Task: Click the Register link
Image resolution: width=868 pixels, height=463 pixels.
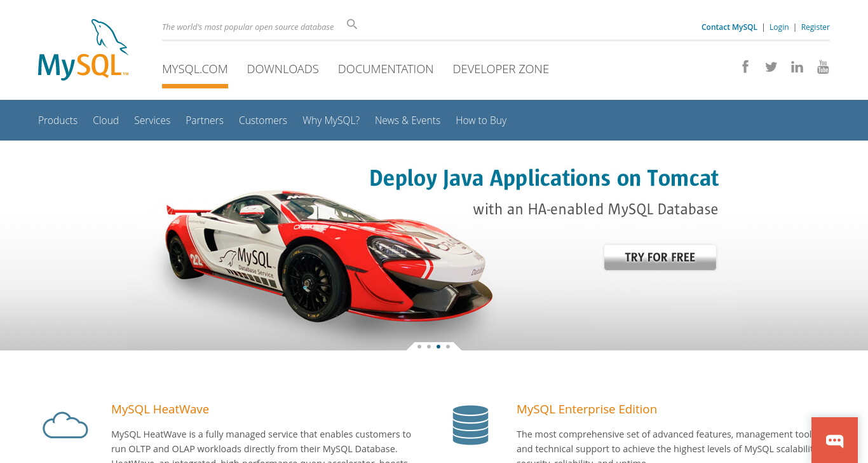Action: pos(815,27)
